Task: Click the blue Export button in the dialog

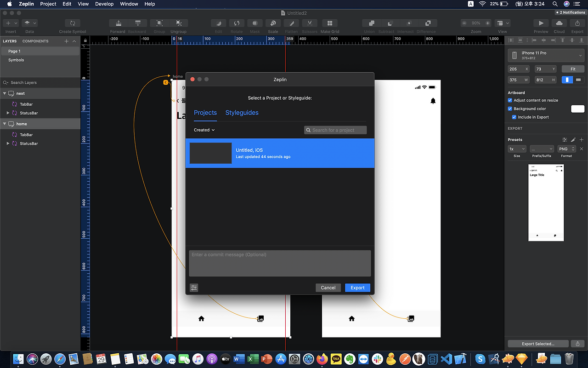Action: coord(357,287)
